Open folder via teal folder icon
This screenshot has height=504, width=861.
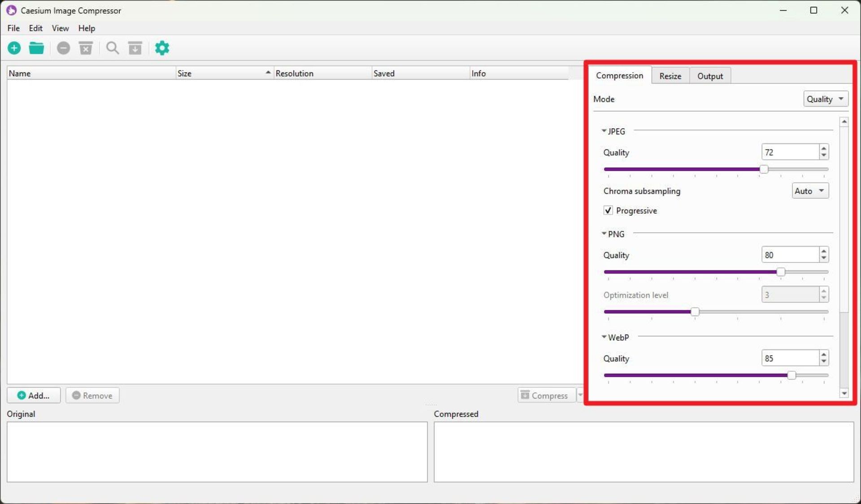[36, 48]
